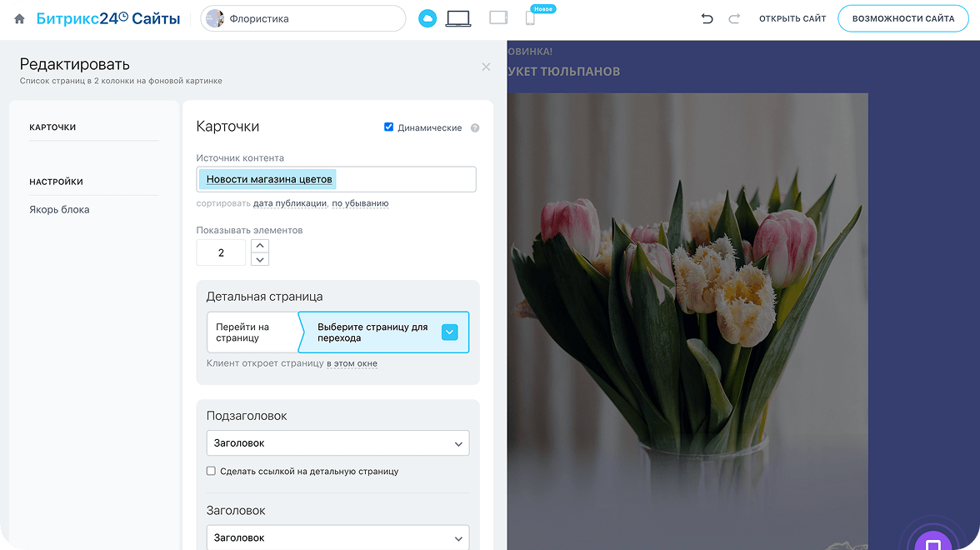Open help hint next to Динамические

pyautogui.click(x=475, y=128)
